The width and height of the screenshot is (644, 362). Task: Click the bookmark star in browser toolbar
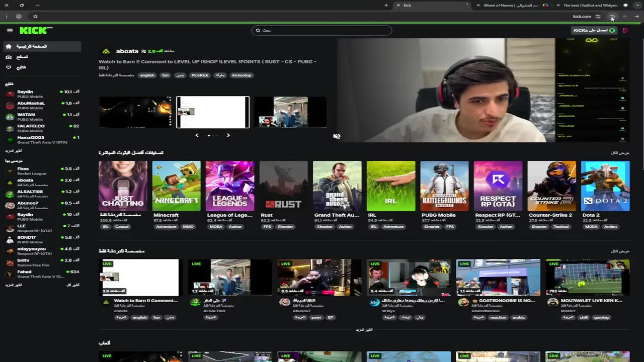click(x=35, y=16)
